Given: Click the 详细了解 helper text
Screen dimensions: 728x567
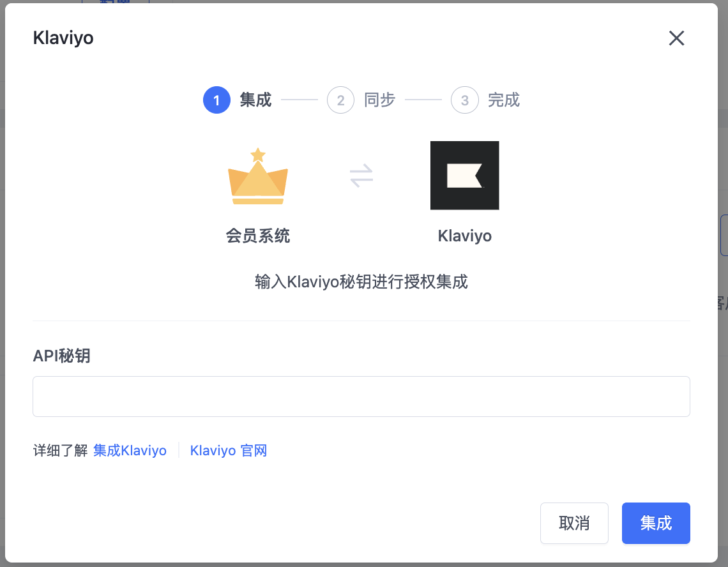Looking at the screenshot, I should (x=59, y=450).
